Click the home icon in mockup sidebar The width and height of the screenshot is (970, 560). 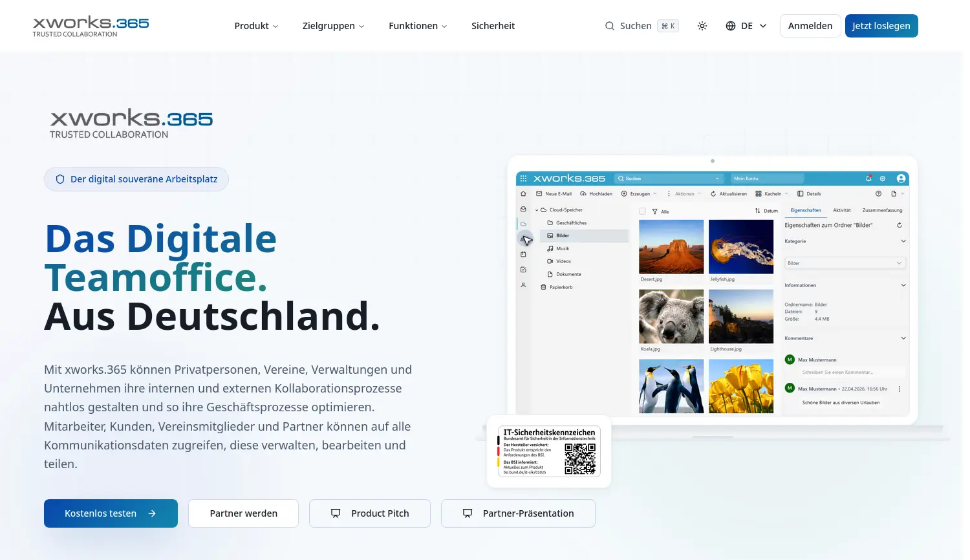523,193
